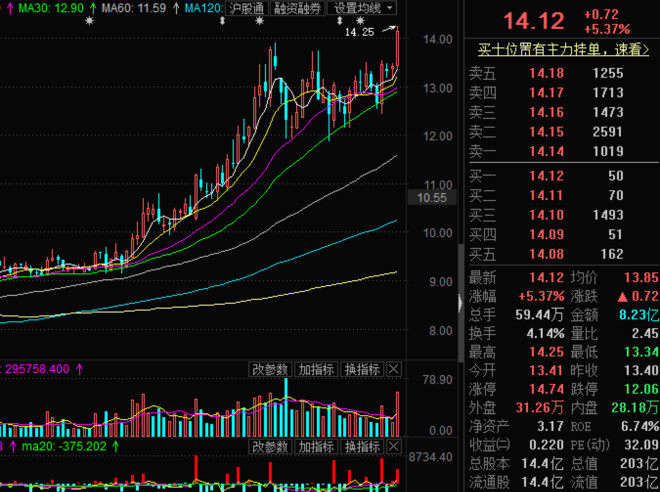The height and width of the screenshot is (492, 660).
Task: Click 加指标 in the volume indicator panel
Action: pyautogui.click(x=316, y=370)
